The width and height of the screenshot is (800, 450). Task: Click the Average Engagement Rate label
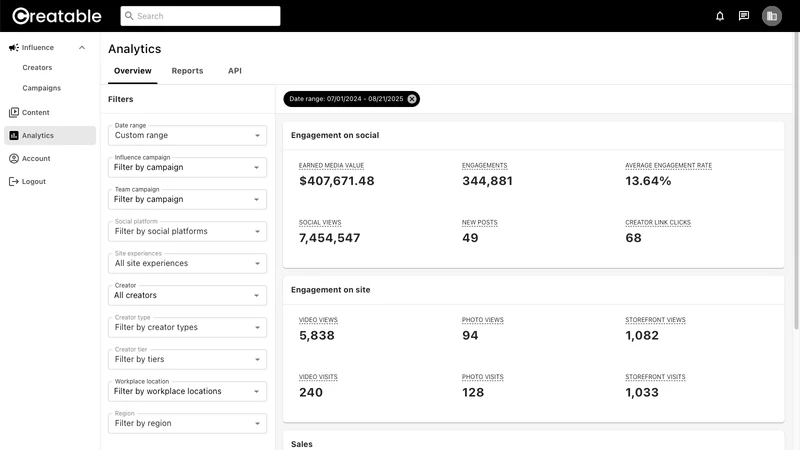coord(668,165)
